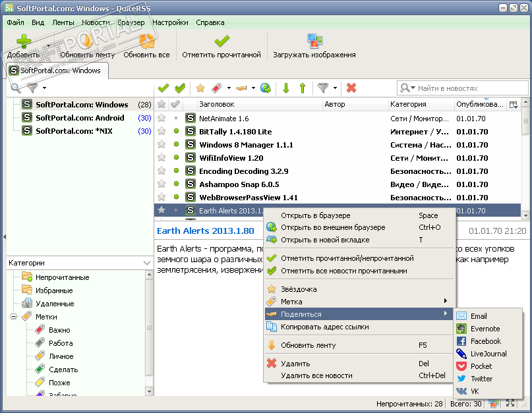Open news filter dropdown arrow
The height and width of the screenshot is (413, 532).
(335, 88)
